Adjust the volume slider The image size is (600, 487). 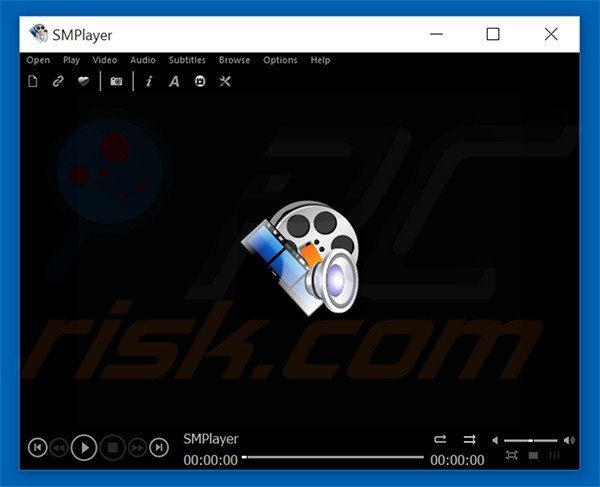(x=530, y=441)
